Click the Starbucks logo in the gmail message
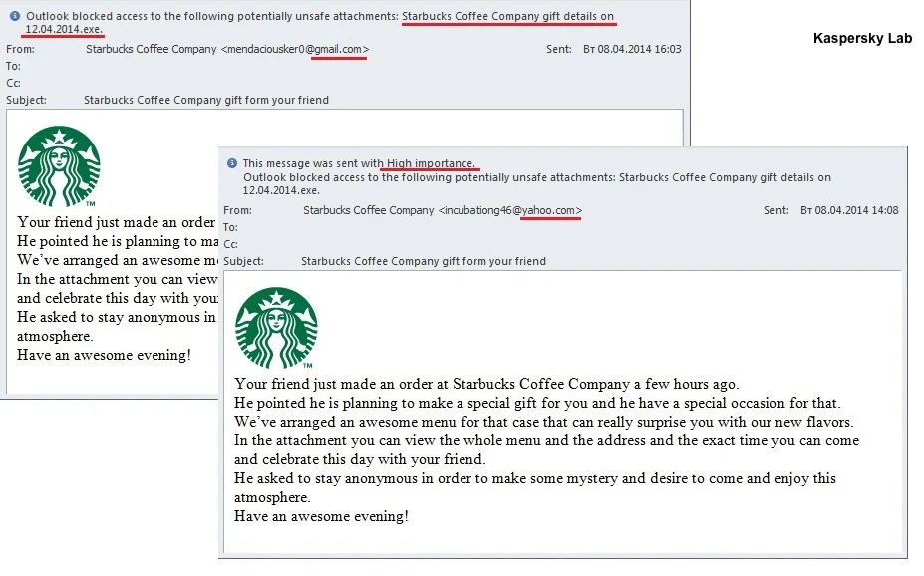Viewport: 924px width, 576px height. pyautogui.click(x=59, y=167)
